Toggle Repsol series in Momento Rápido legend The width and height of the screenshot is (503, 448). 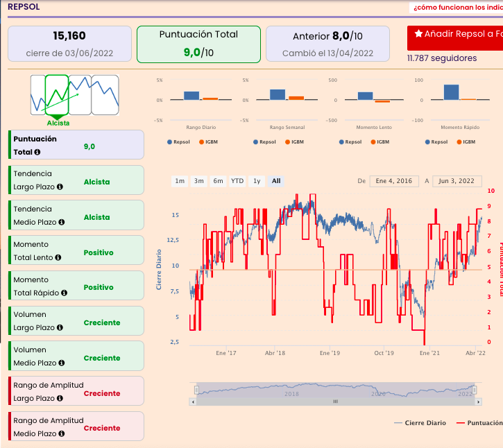[x=436, y=141]
